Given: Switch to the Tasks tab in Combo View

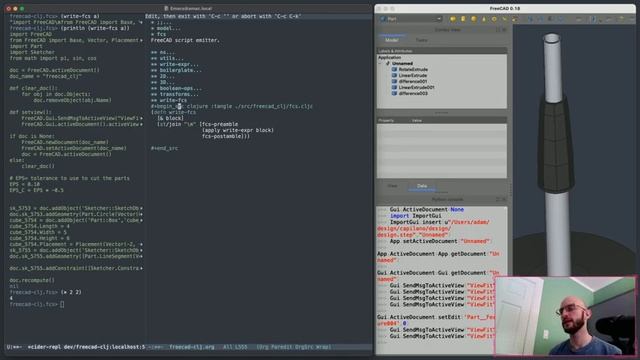Looking at the screenshot, I should (x=421, y=40).
